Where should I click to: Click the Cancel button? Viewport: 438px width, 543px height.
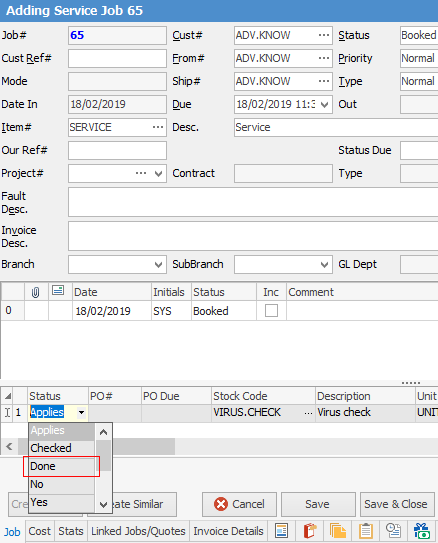240,504
